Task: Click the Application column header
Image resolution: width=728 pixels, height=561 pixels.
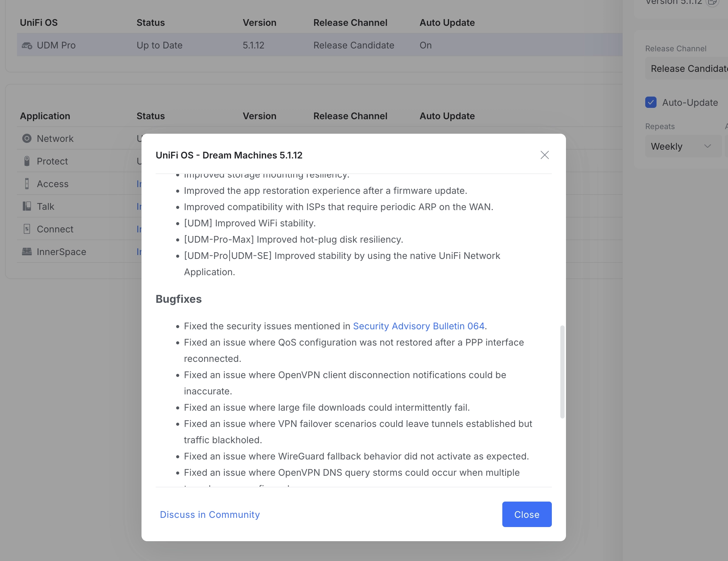Action: click(45, 116)
